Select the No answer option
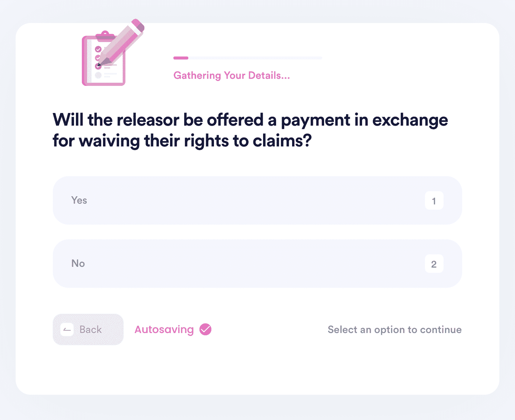515x420 pixels. pyautogui.click(x=257, y=264)
